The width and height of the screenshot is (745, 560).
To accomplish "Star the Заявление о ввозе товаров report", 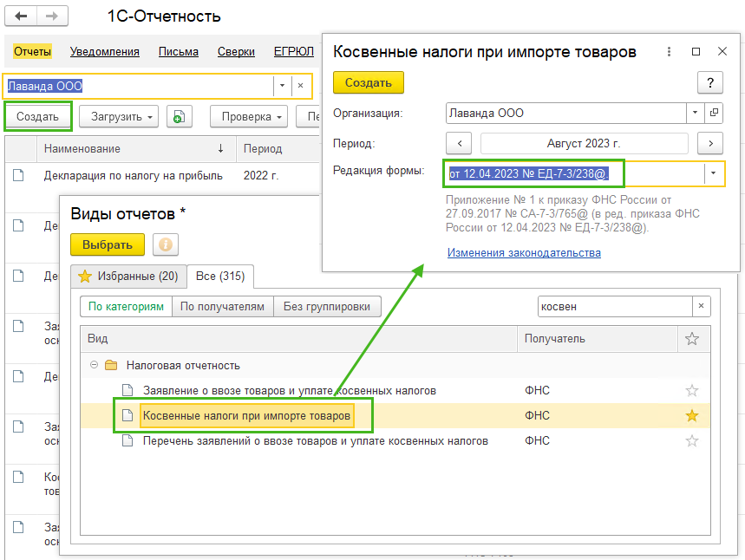I will pyautogui.click(x=692, y=390).
